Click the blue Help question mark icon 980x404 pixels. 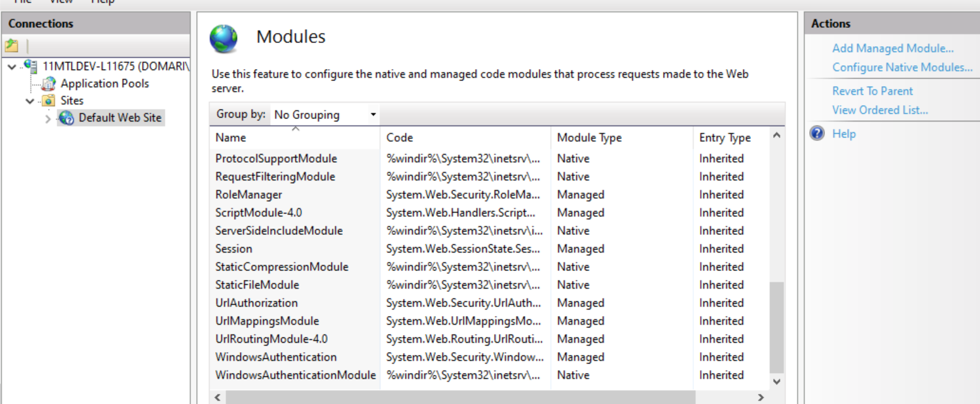[x=817, y=134]
